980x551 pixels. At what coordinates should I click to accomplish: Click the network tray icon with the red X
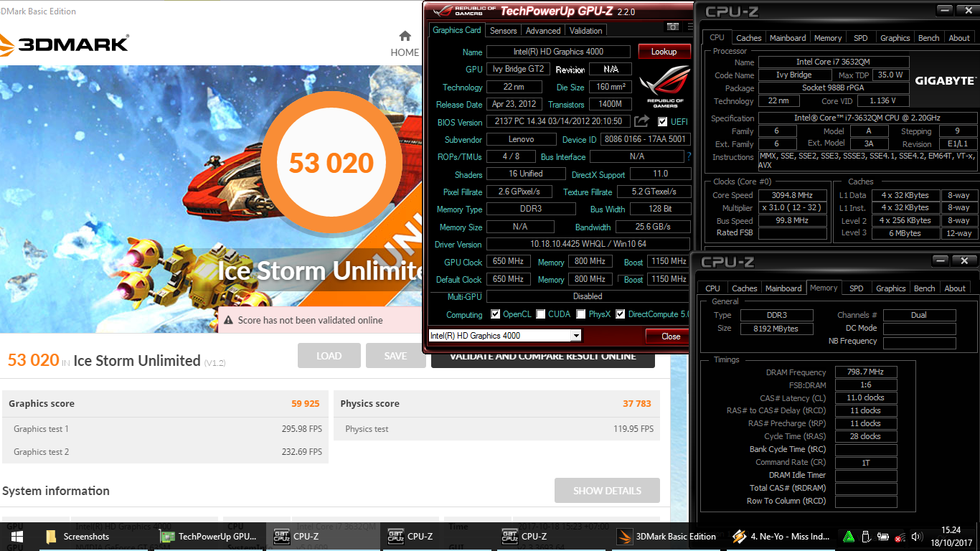tap(900, 536)
